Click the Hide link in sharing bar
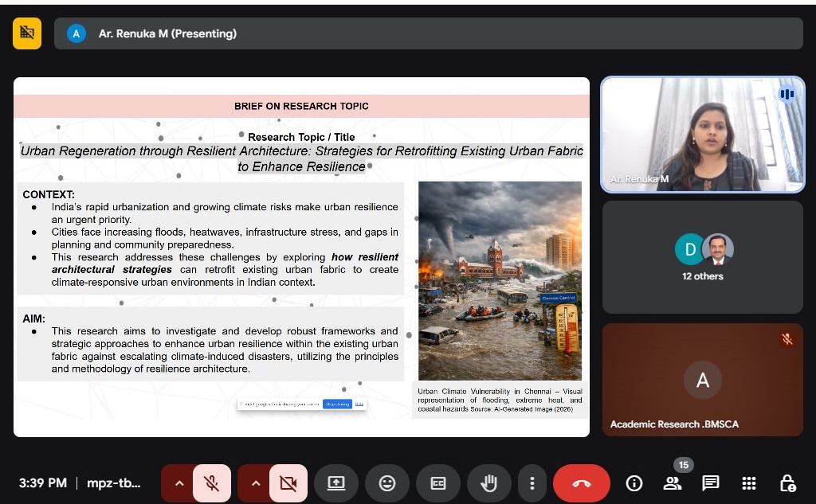 click(359, 404)
